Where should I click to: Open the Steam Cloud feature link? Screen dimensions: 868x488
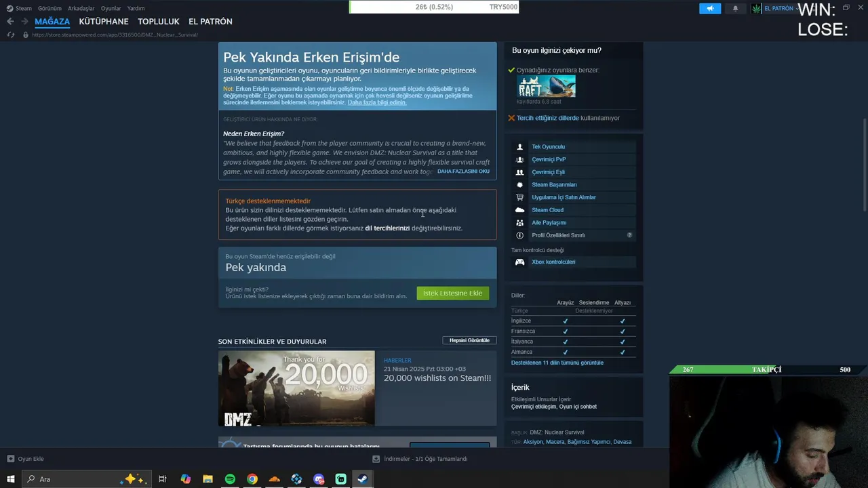tap(547, 210)
